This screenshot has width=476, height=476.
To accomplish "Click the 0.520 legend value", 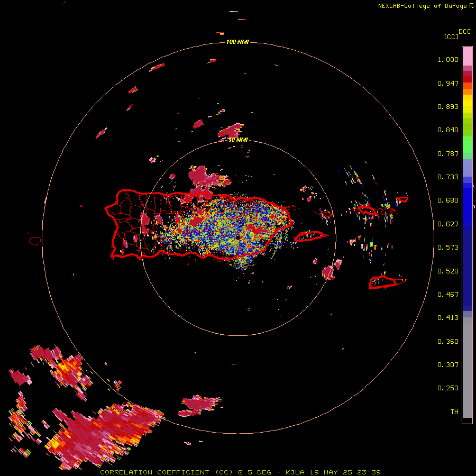I will coord(448,271).
